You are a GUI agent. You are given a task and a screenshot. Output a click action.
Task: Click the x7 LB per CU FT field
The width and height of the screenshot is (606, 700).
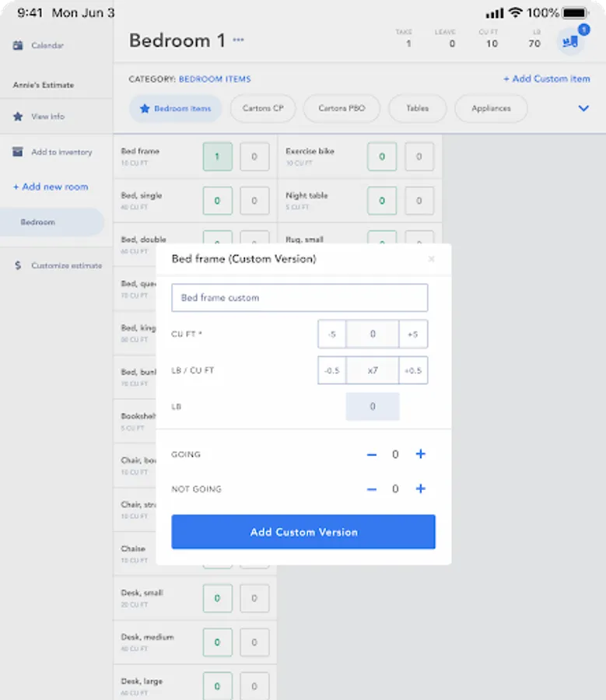373,370
